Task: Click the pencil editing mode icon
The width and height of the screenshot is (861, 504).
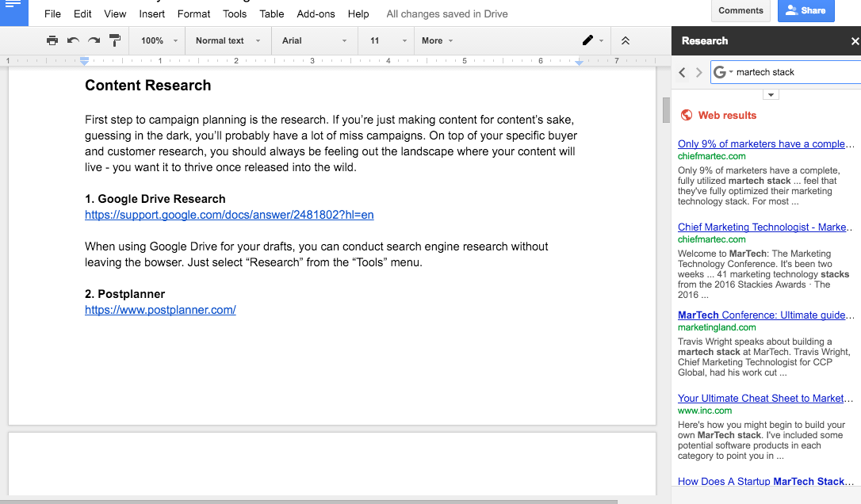Action: pos(587,40)
